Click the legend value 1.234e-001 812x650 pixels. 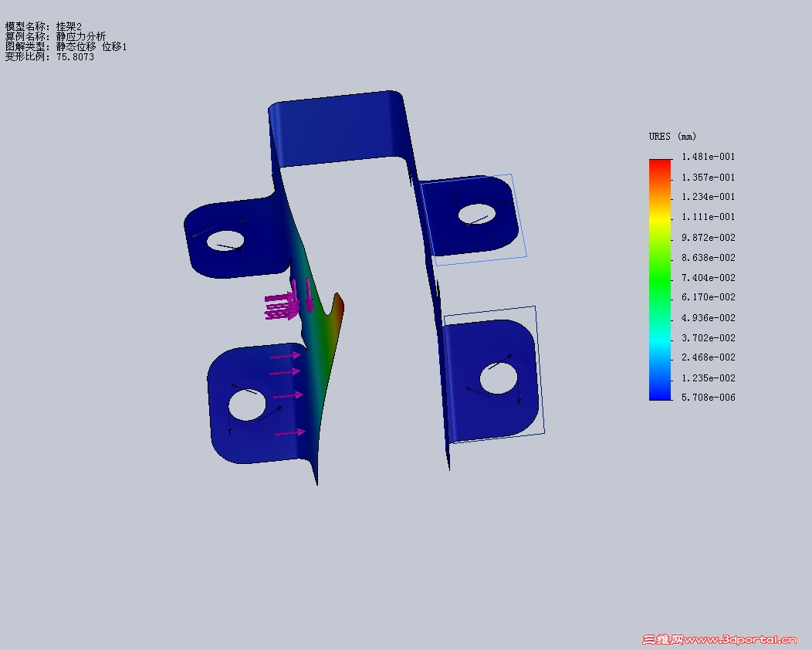[708, 197]
